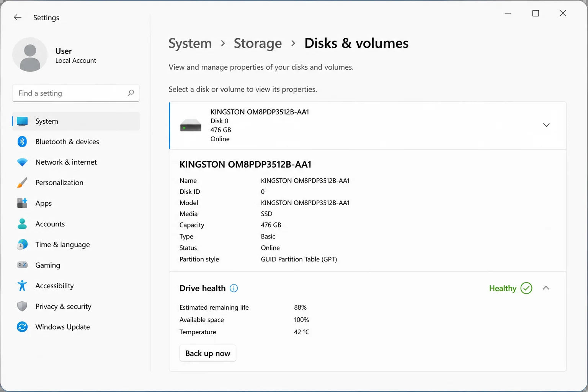588x392 pixels.
Task: Go to Accounts settings
Action: tap(76, 224)
